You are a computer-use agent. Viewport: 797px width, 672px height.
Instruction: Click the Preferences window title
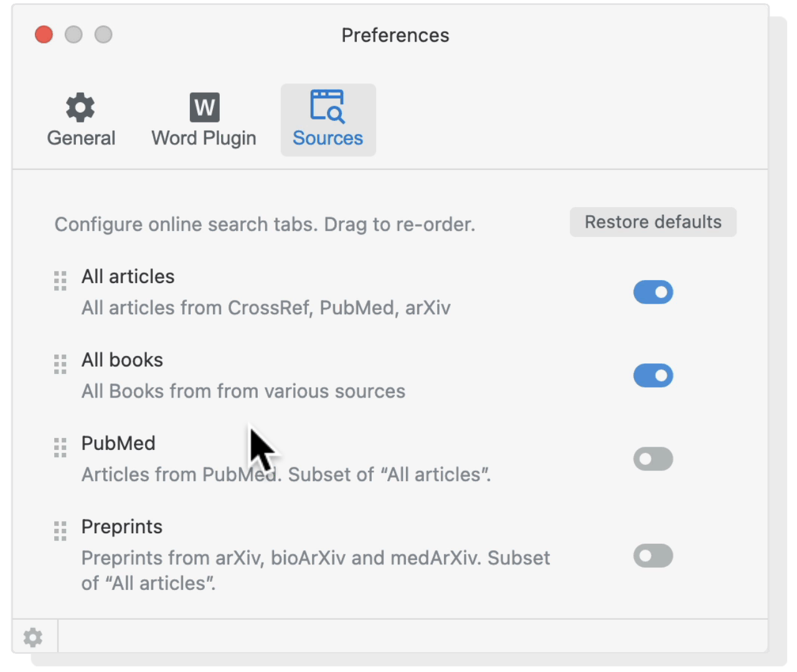[x=395, y=35]
